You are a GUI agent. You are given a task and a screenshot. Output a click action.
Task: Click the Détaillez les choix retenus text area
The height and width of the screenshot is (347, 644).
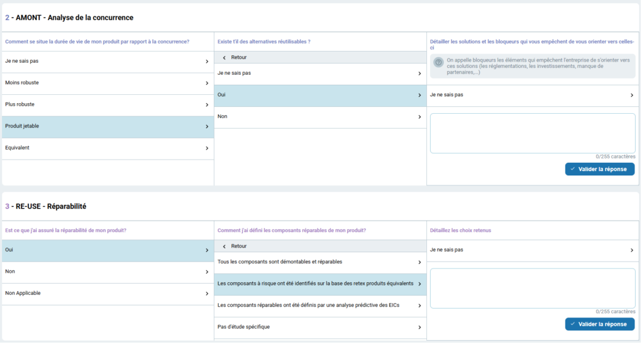pos(532,288)
